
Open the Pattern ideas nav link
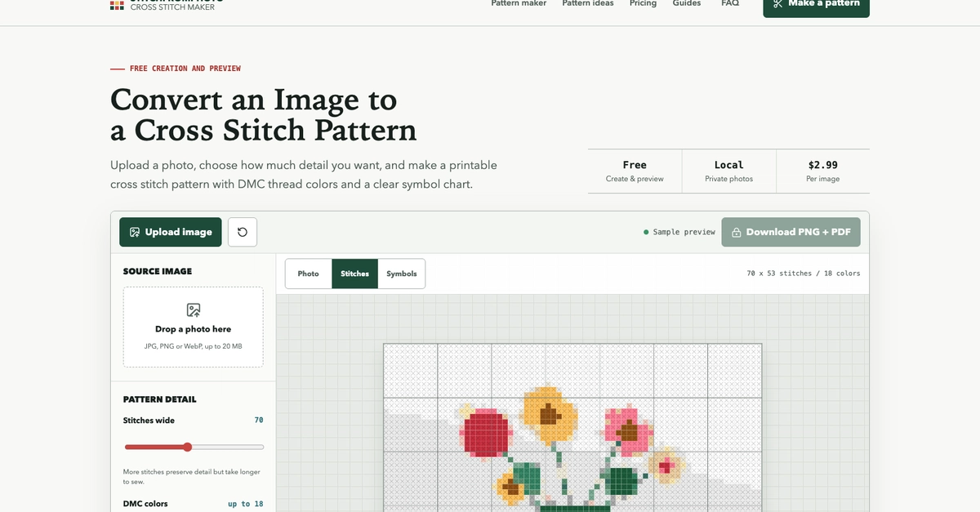tap(588, 3)
